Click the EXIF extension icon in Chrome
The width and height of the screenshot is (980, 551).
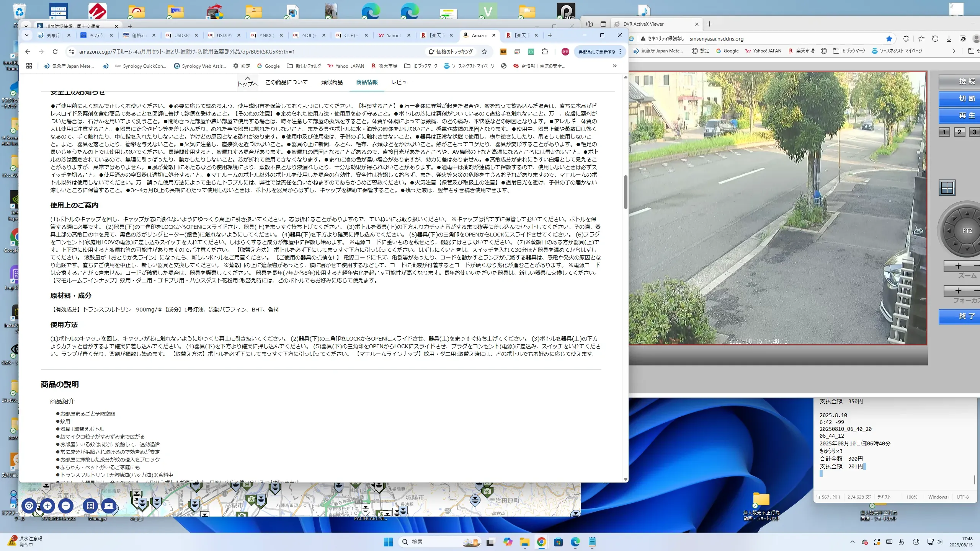click(x=503, y=52)
